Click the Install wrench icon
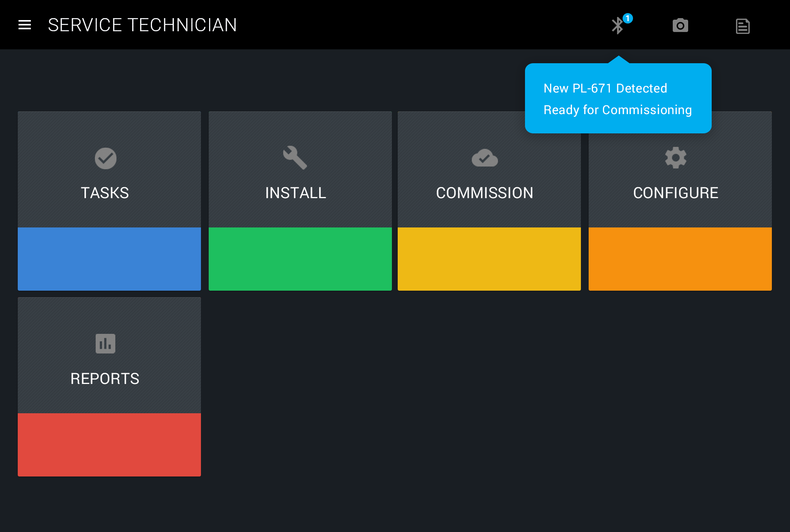Screen dimensions: 790x532 pos(295,157)
